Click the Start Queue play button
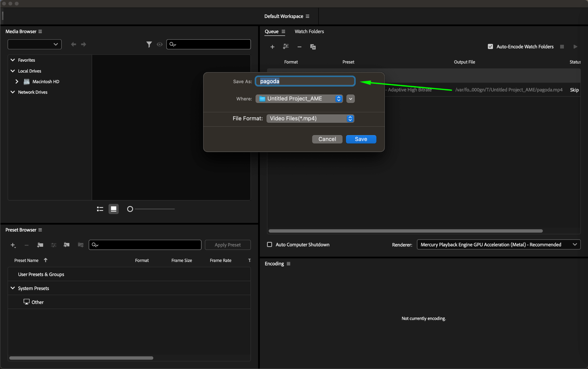Image resolution: width=588 pixels, height=369 pixels. (x=575, y=46)
